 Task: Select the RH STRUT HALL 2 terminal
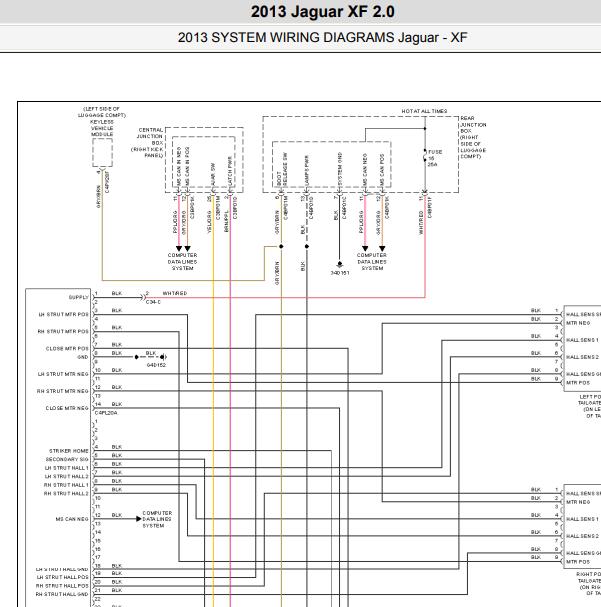pos(66,494)
